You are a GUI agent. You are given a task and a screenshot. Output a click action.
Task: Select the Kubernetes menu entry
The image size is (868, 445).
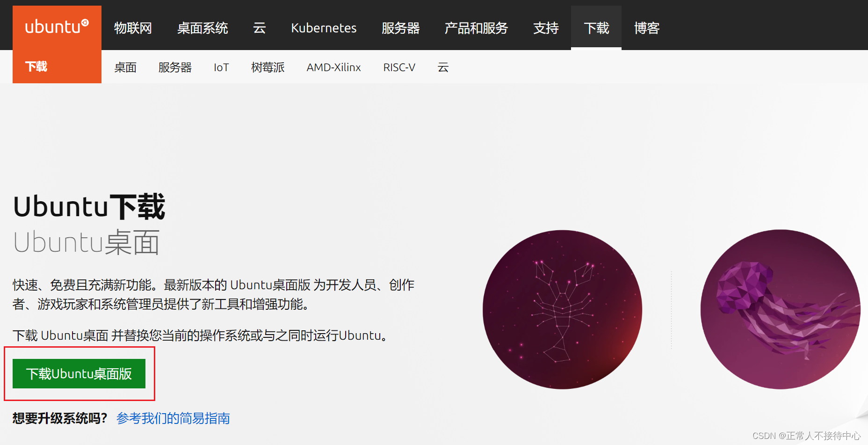tap(323, 28)
